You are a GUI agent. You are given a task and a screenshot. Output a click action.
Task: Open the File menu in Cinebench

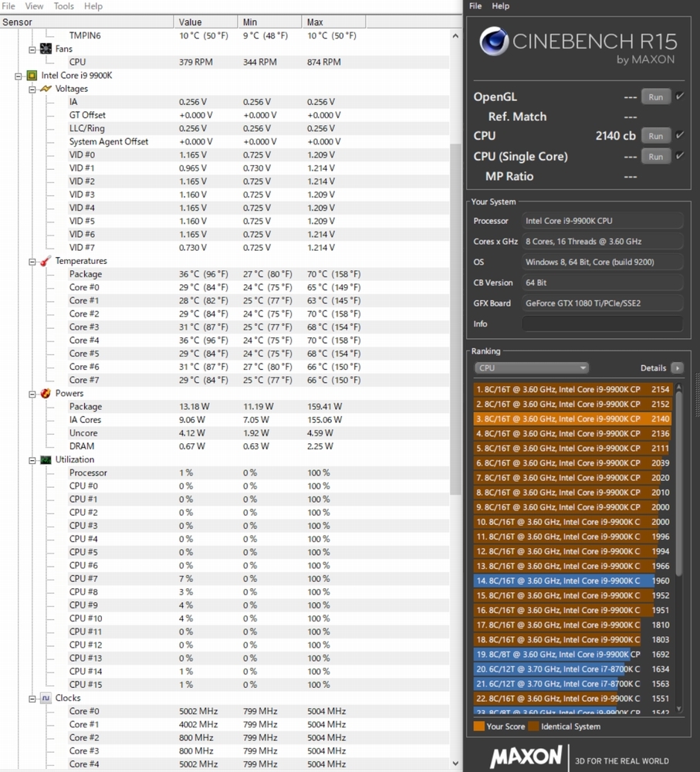pyautogui.click(x=475, y=6)
